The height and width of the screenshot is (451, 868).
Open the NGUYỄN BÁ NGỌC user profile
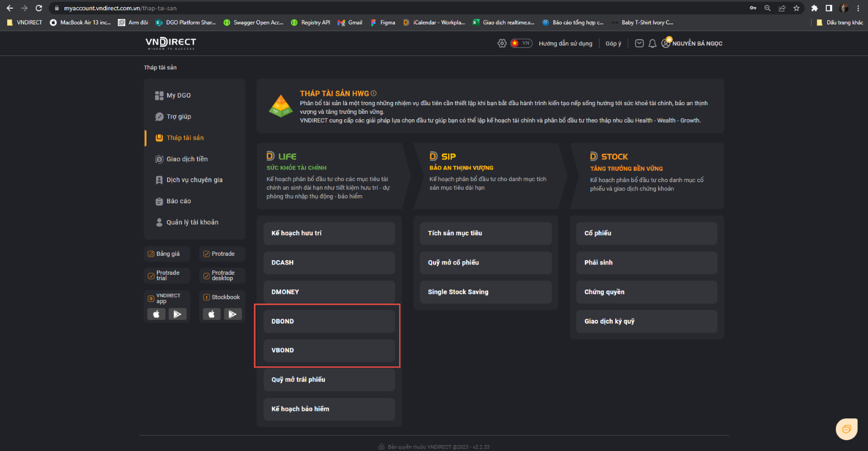pyautogui.click(x=692, y=43)
